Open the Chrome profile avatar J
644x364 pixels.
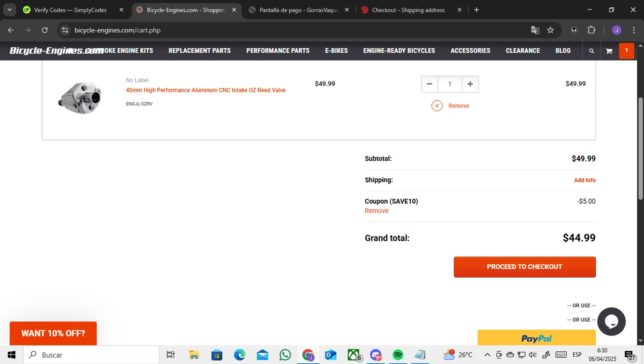617,30
